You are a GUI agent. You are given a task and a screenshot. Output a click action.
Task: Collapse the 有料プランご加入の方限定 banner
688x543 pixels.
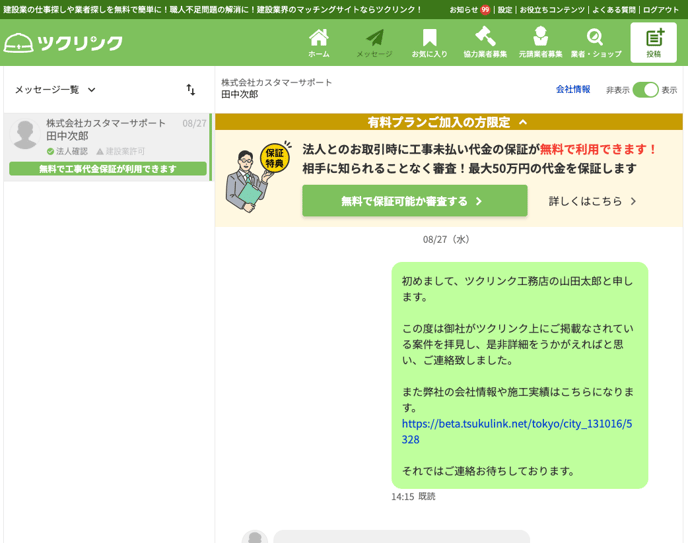(x=448, y=122)
